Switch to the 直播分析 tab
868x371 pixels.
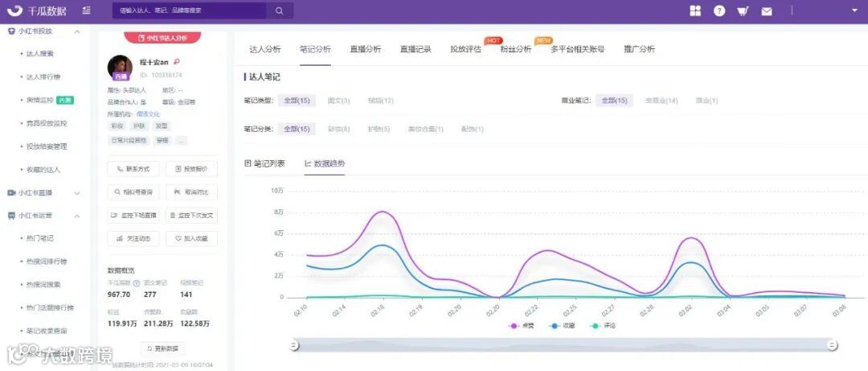click(x=366, y=49)
